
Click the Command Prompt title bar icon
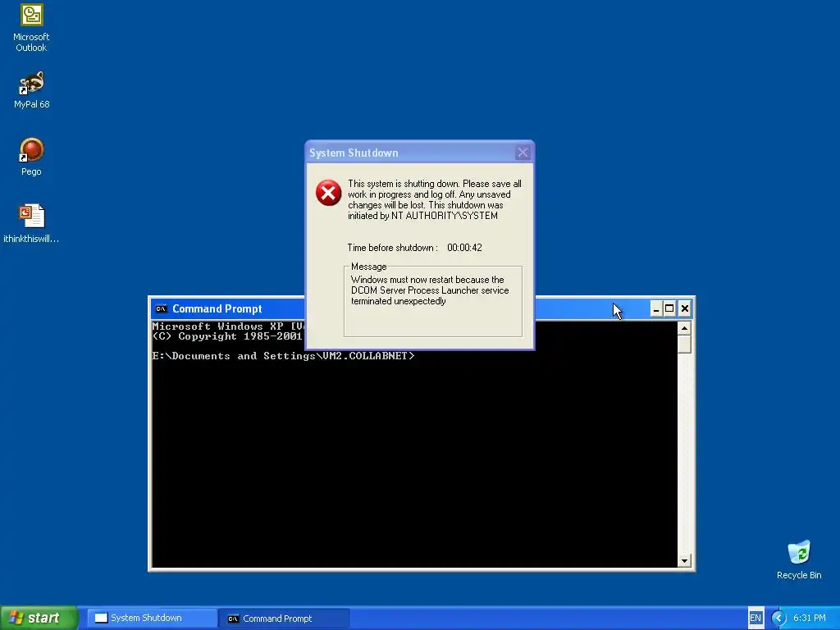point(161,308)
